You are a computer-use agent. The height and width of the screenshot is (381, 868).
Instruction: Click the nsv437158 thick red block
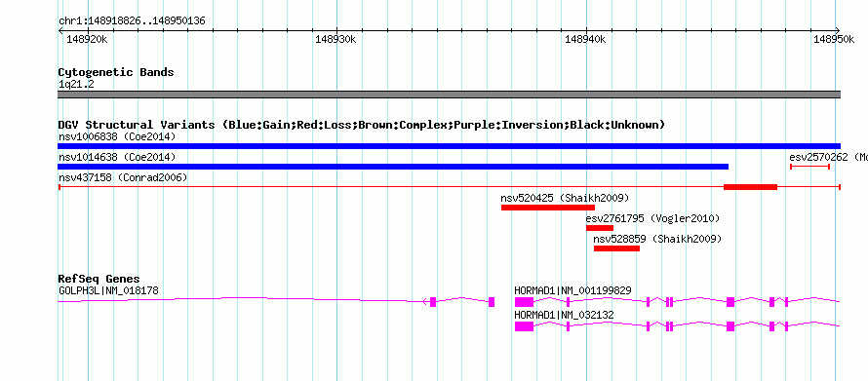point(751,187)
